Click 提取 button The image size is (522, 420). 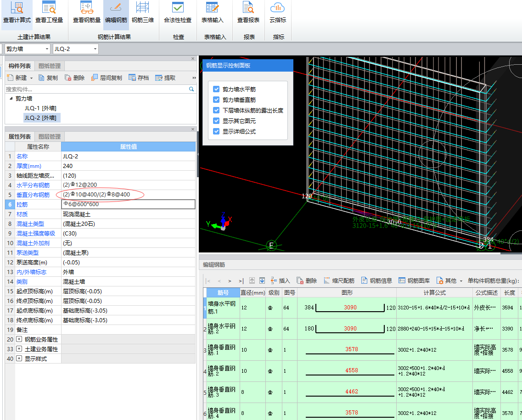(x=165, y=78)
